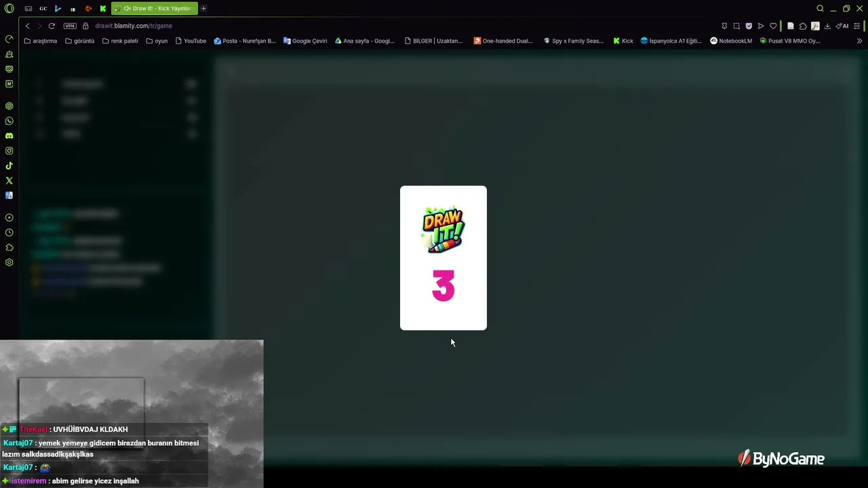
Task: Switch to the red-orange pinned tab
Action: click(x=88, y=9)
